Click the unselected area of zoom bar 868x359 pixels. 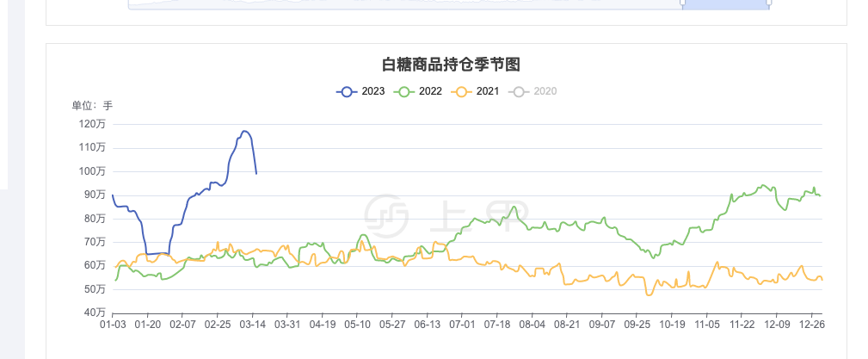point(405,4)
